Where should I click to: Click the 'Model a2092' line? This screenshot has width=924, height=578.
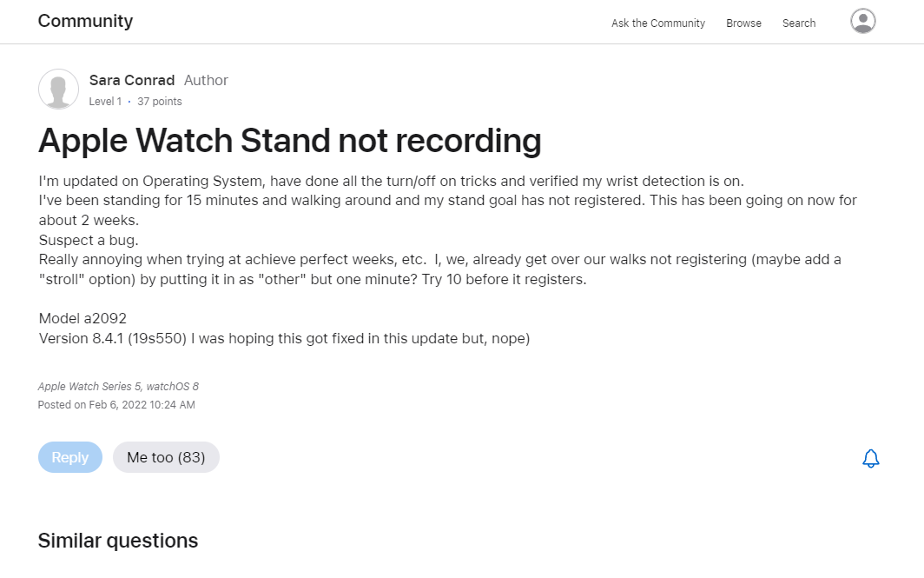click(x=82, y=319)
